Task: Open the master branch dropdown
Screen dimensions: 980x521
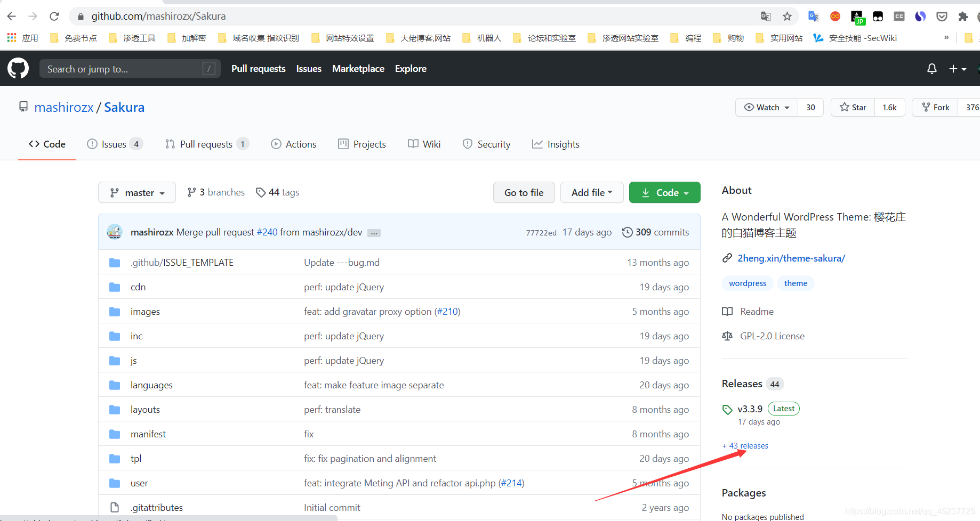Action: [x=137, y=192]
